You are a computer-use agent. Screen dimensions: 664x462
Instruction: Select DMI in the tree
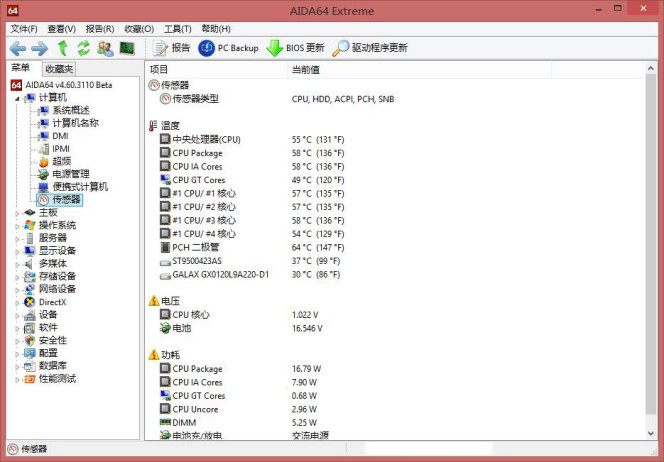[60, 136]
